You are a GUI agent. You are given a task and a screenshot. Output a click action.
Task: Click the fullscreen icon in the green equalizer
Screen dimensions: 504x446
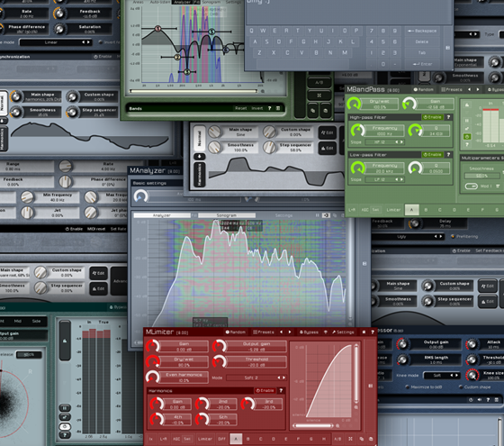[319, 96]
